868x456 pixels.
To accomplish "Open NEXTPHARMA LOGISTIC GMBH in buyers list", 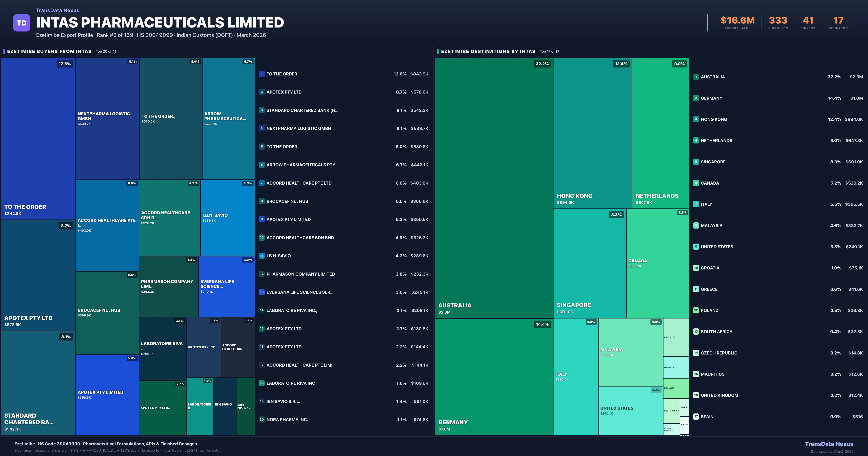I will (299, 128).
